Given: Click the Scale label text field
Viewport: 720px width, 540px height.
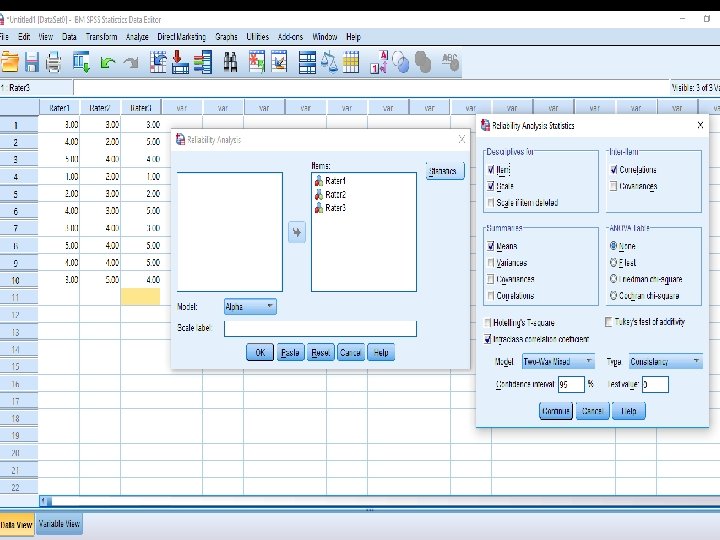Looking at the screenshot, I should tap(320, 328).
